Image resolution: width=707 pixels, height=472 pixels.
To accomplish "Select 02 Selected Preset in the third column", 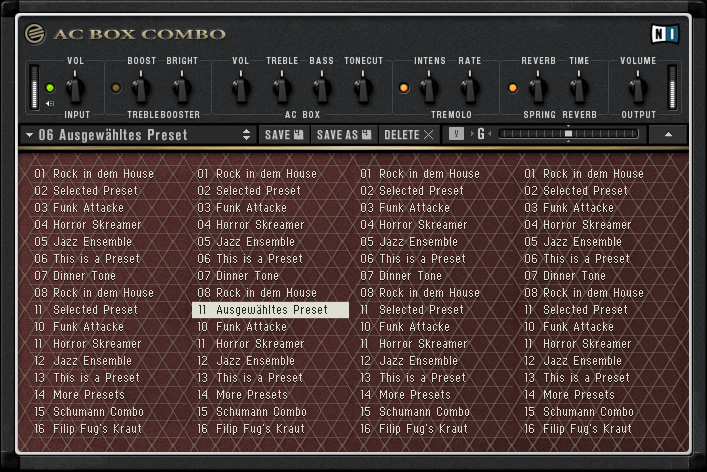I will [412, 191].
